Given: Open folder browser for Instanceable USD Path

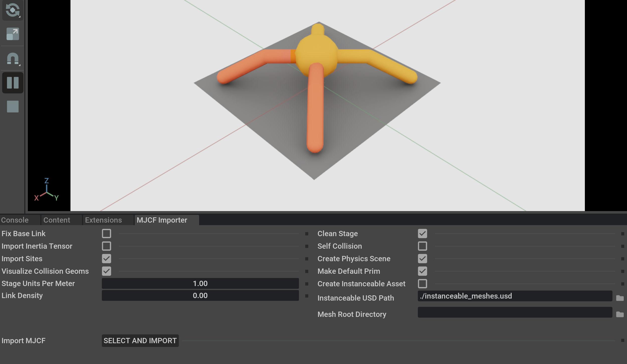Looking at the screenshot, I should (620, 298).
